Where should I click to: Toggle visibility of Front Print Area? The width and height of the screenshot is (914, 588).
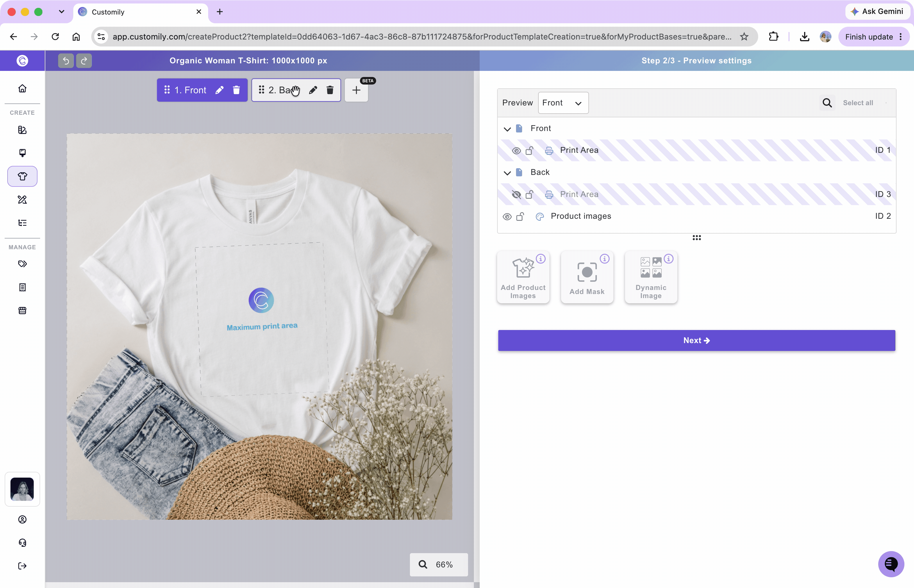(516, 151)
